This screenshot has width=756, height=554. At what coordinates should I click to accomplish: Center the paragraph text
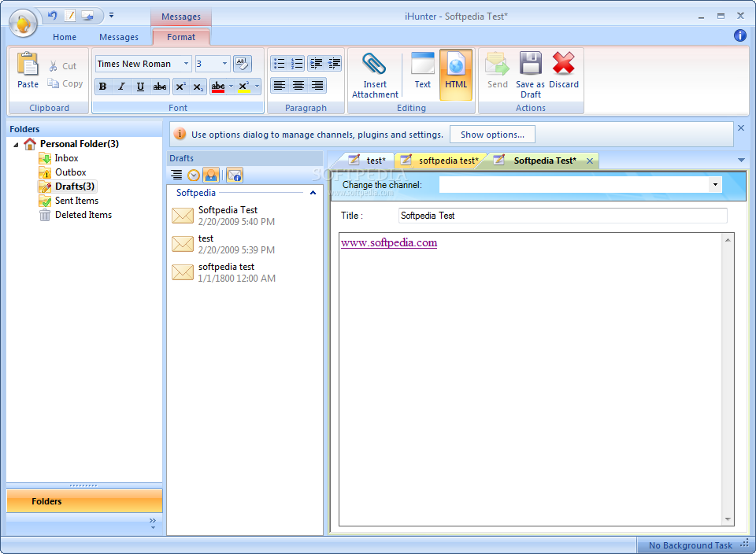pyautogui.click(x=298, y=86)
